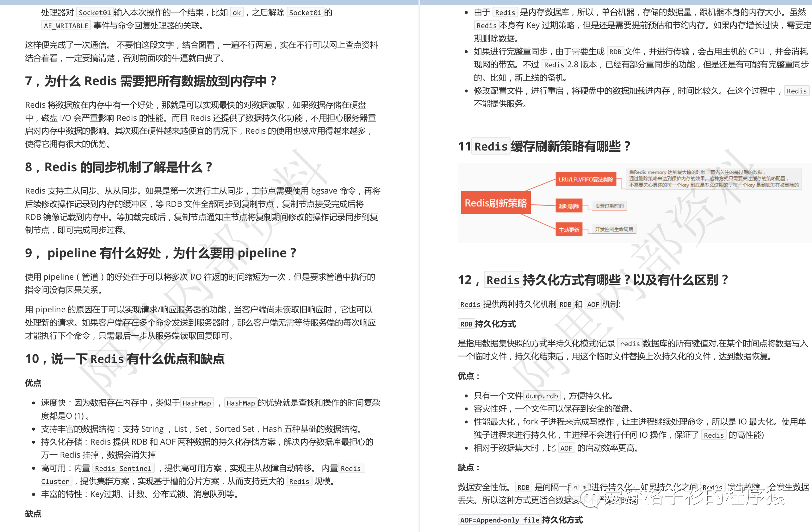Click the 'AE_WRITABLE' inline code tag
Viewport: 812px width, 532px height.
pos(66,26)
